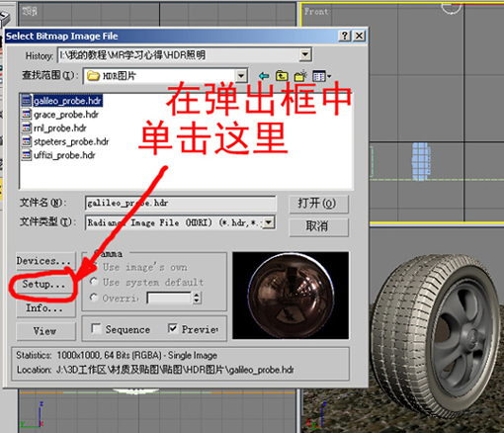Screen dimensions: 504x433
Task: Select stpeters_probe.hdr file icon
Action: pos(27,141)
